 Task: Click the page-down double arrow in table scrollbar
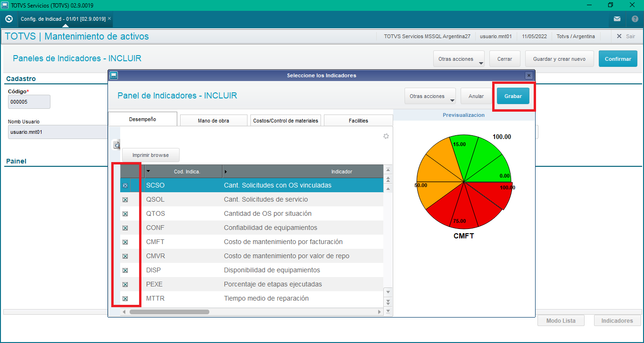pos(388,302)
